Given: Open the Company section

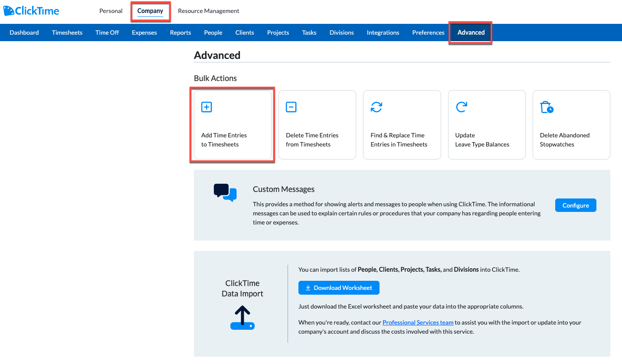Looking at the screenshot, I should click(x=150, y=11).
